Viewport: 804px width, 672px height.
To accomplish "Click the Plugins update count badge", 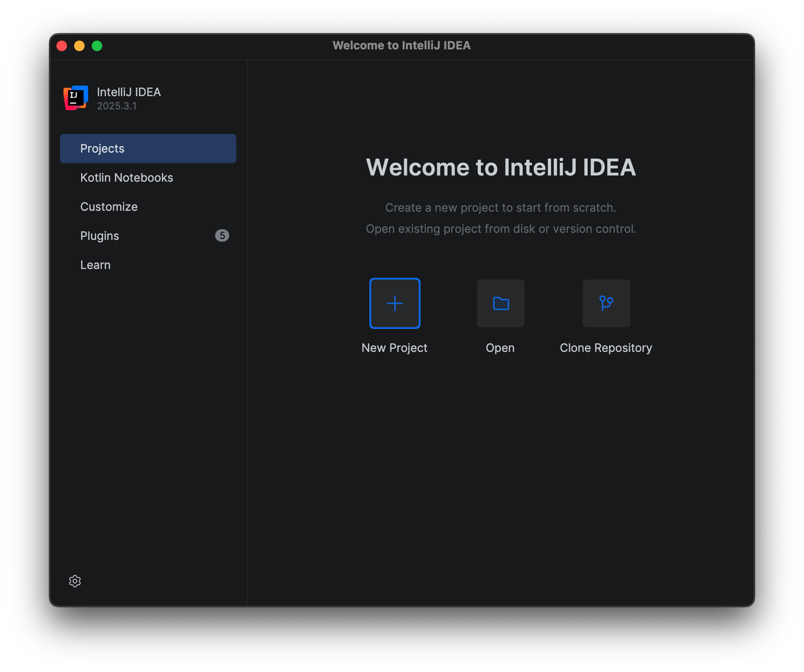I will [222, 235].
